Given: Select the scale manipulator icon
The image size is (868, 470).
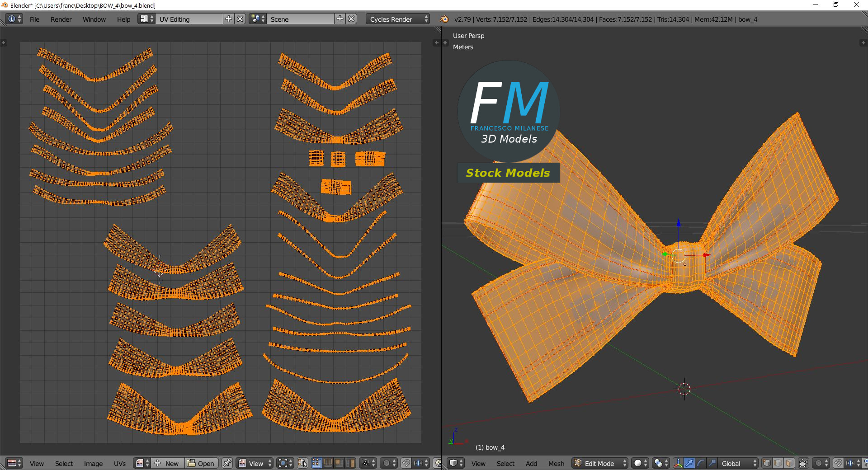Looking at the screenshot, I should coord(712,463).
